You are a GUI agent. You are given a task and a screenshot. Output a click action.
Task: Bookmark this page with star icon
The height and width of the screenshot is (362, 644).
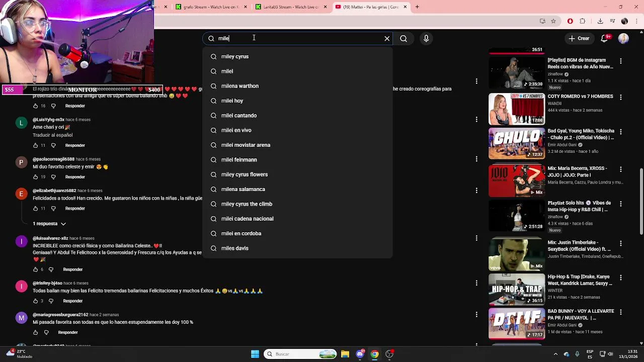pyautogui.click(x=553, y=21)
